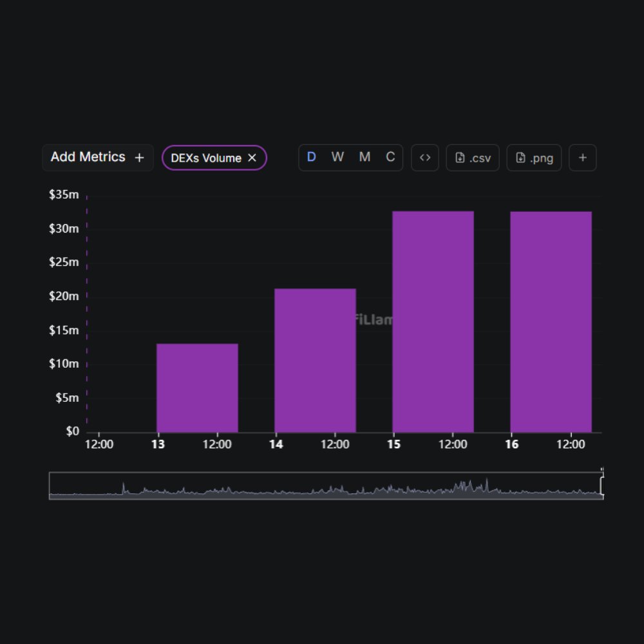Export the chart as .png
644x644 pixels.
534,158
